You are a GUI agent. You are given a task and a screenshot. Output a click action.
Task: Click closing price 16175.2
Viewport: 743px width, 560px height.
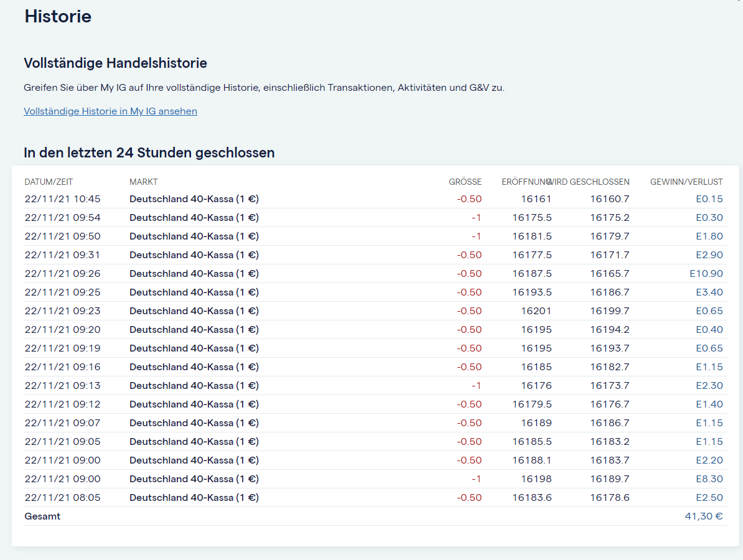(x=610, y=218)
